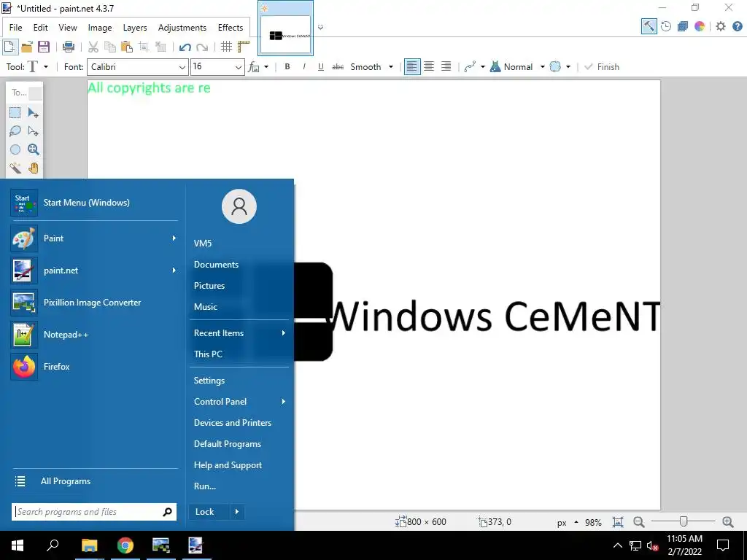Toggle the Tools window visibility

649,27
